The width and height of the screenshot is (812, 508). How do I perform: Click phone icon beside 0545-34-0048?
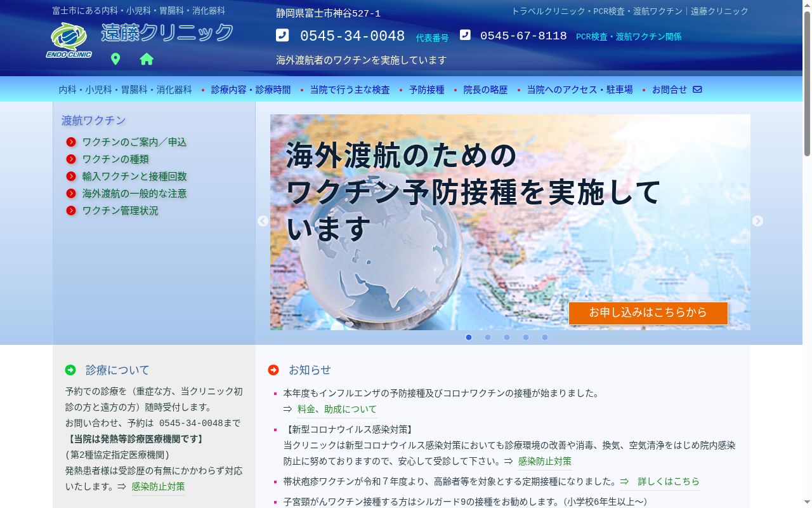point(282,35)
